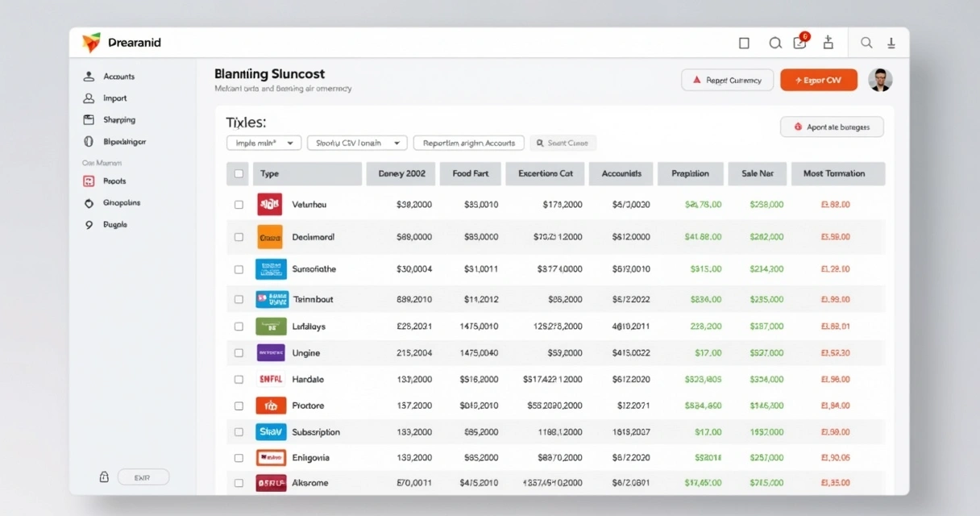Screen dimensions: 980x516
Task: Toggle the select-all checkbox in table header
Action: [x=239, y=173]
